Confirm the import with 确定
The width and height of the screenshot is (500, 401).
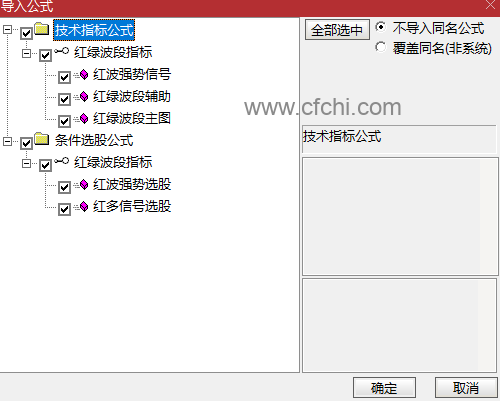[384, 388]
